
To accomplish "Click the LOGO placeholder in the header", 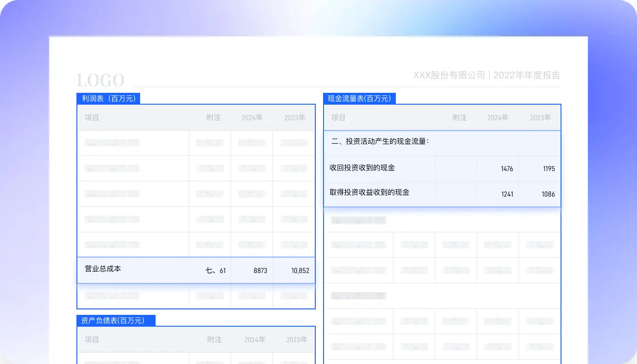I will tap(101, 80).
